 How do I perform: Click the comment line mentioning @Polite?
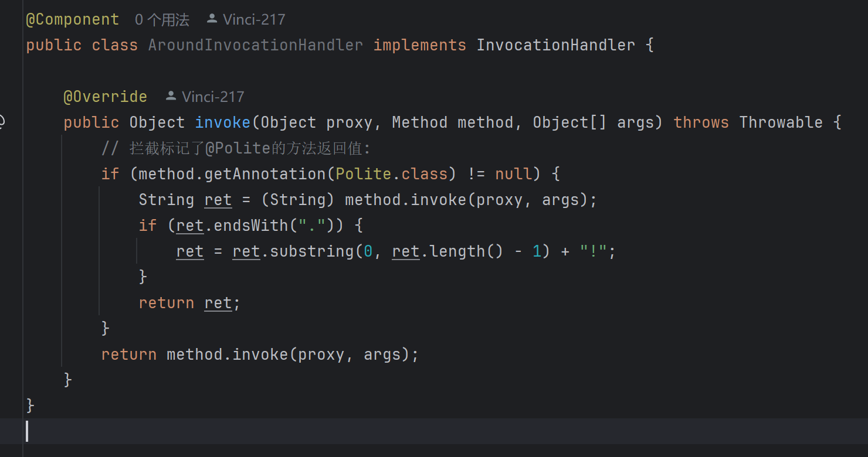(236, 148)
